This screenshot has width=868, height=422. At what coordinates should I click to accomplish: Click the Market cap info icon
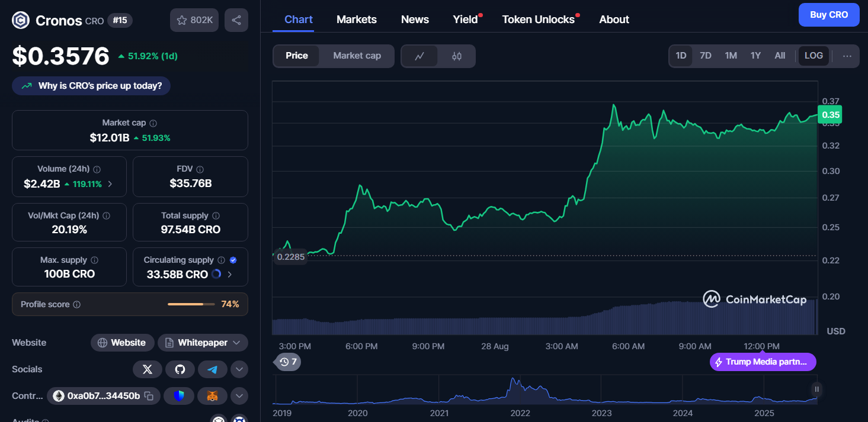153,123
